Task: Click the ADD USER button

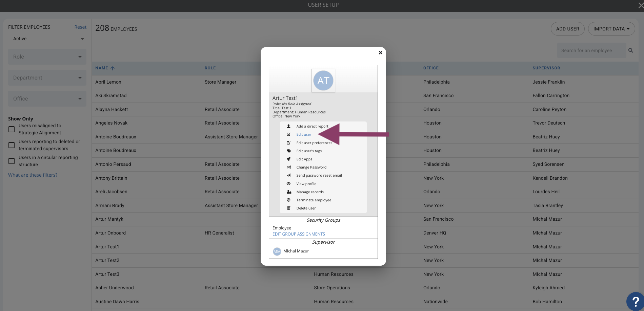Action: pyautogui.click(x=568, y=29)
